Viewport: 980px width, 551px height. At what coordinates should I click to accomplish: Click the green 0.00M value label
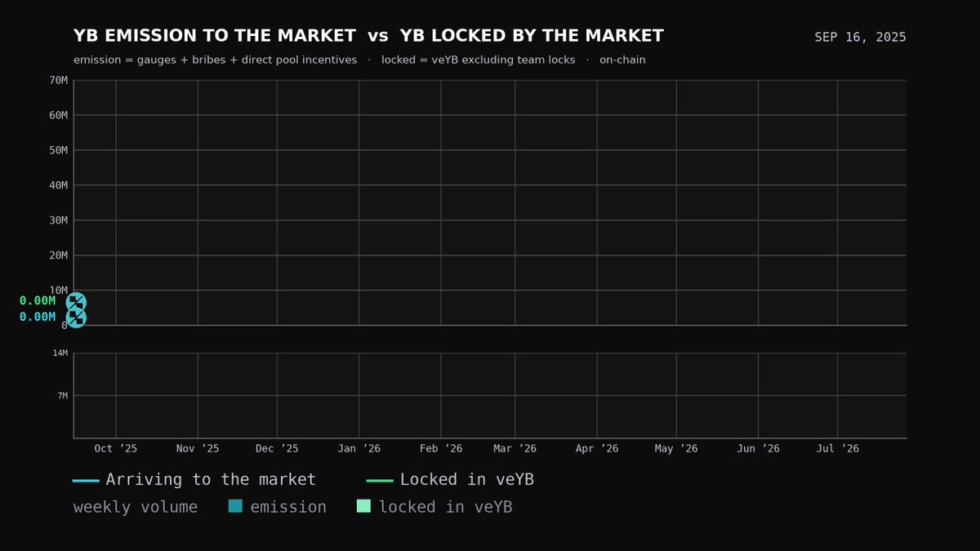pyautogui.click(x=38, y=301)
